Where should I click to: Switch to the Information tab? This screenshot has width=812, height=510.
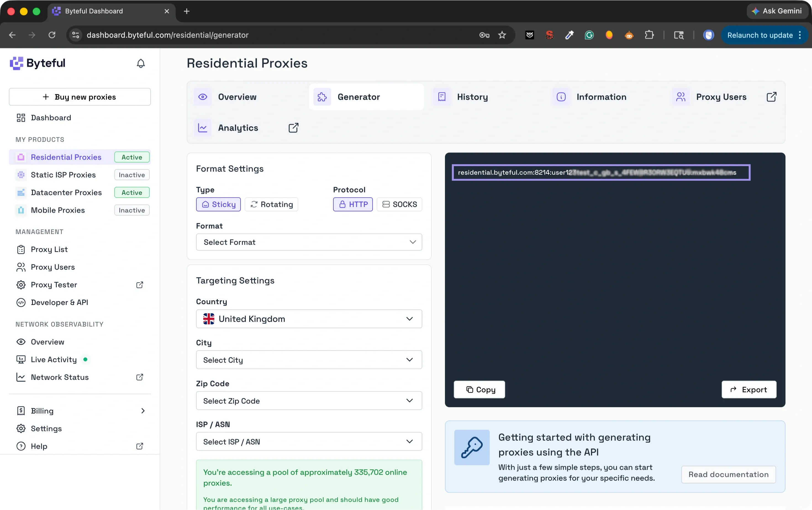tap(606, 97)
